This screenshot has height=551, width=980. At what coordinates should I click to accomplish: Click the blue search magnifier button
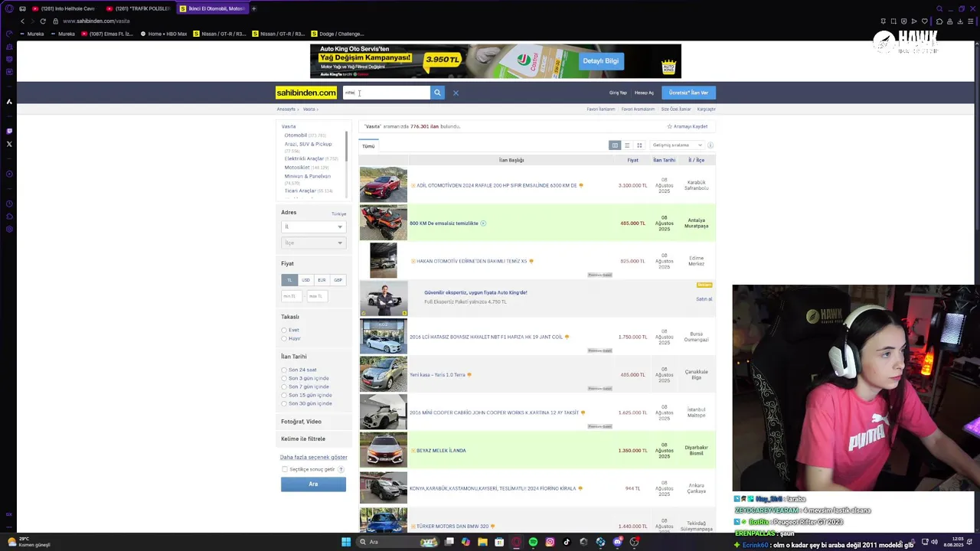(x=437, y=93)
